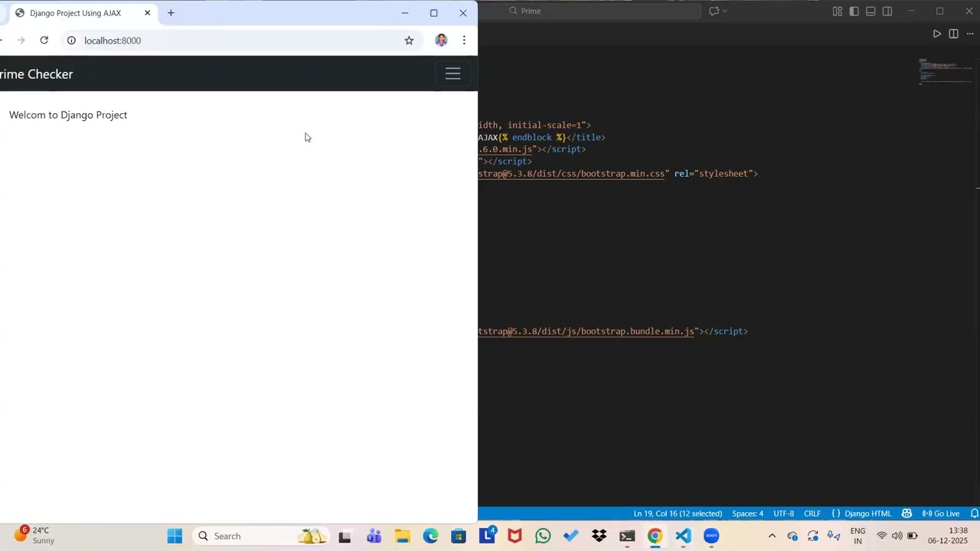Click the Welcom to Django Project text
The width and height of the screenshot is (980, 551).
coord(68,115)
